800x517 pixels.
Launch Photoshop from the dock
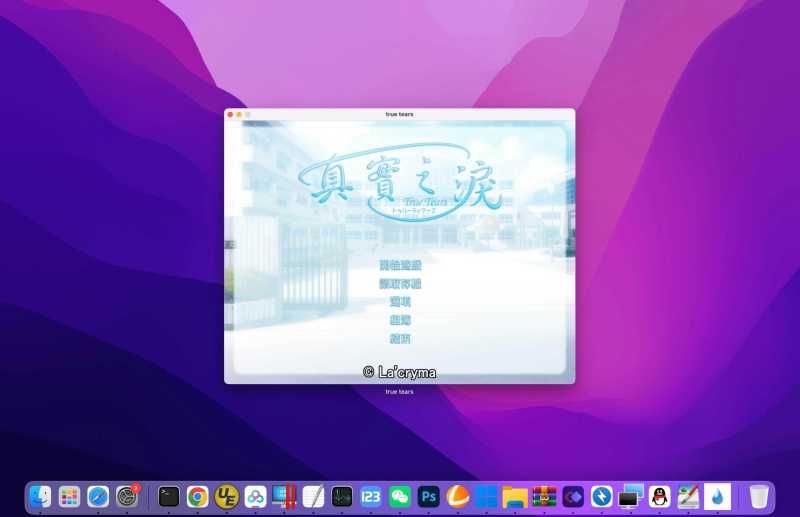coord(429,497)
